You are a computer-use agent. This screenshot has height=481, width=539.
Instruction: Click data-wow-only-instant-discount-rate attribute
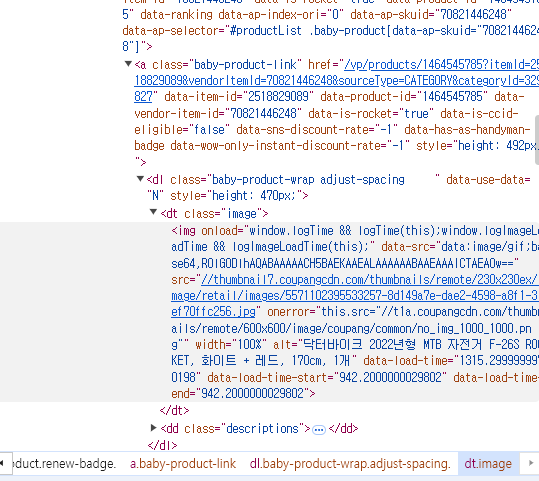click(x=290, y=146)
